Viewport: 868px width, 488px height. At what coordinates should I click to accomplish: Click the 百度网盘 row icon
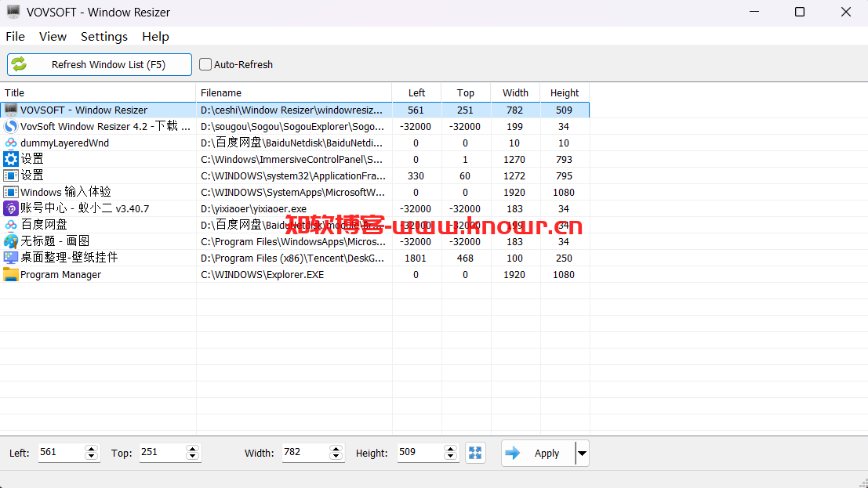tap(10, 225)
